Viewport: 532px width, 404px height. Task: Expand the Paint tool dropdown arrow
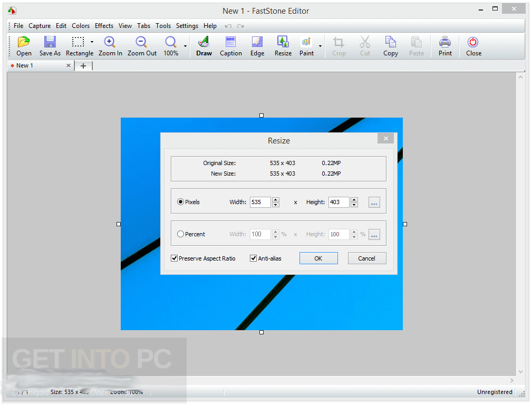click(x=320, y=46)
